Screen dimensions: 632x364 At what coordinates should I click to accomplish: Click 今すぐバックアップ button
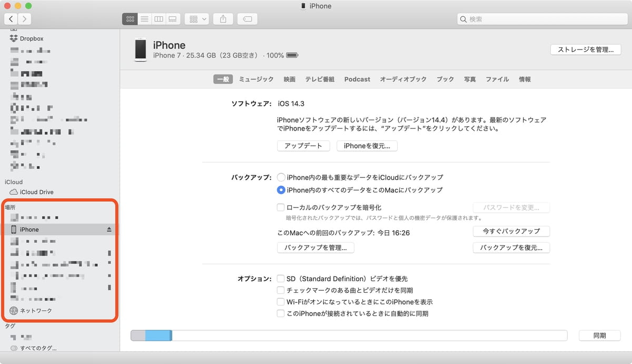point(511,231)
